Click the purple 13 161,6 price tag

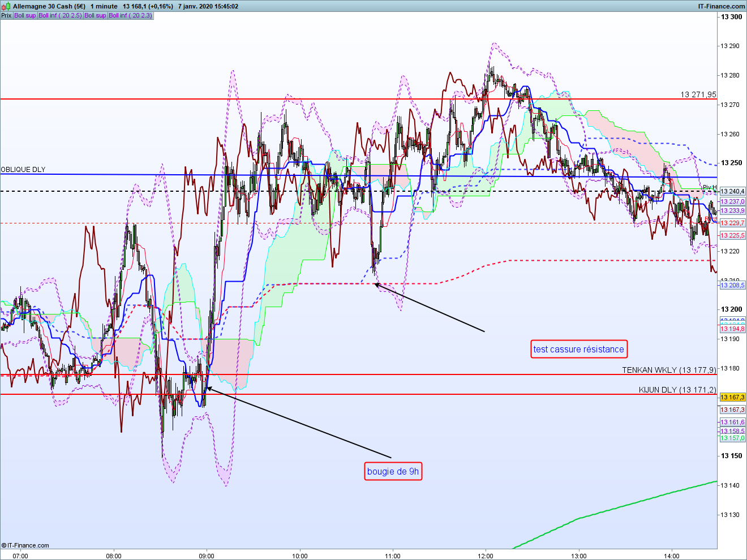point(733,422)
